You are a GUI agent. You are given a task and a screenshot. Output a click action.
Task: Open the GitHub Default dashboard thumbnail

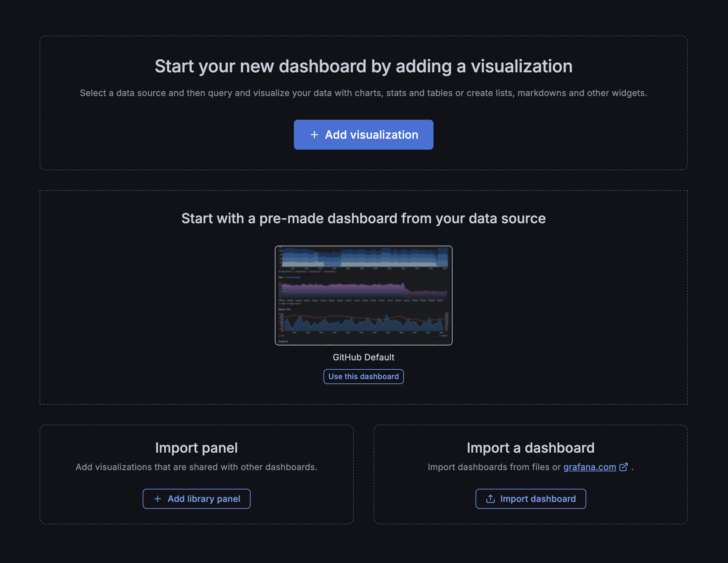[x=363, y=296]
